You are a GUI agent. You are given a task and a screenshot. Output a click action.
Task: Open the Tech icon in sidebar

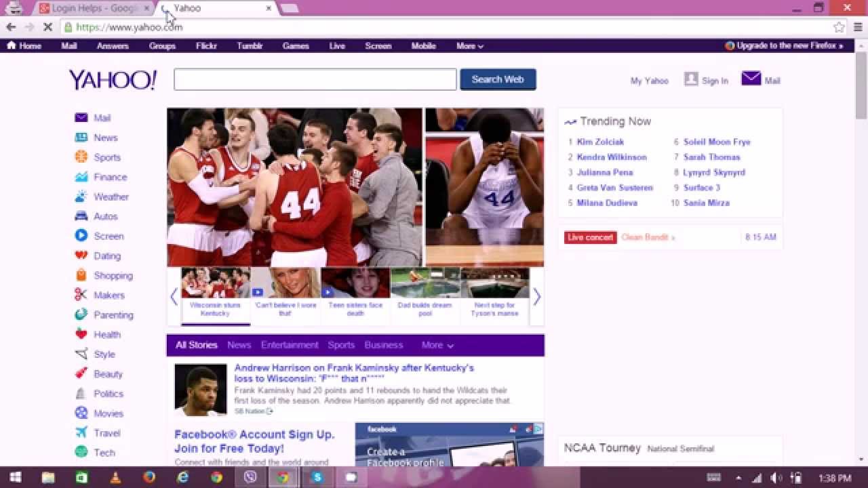81,452
